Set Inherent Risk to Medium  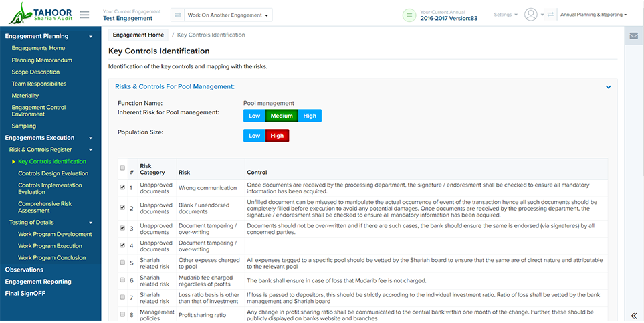point(282,116)
